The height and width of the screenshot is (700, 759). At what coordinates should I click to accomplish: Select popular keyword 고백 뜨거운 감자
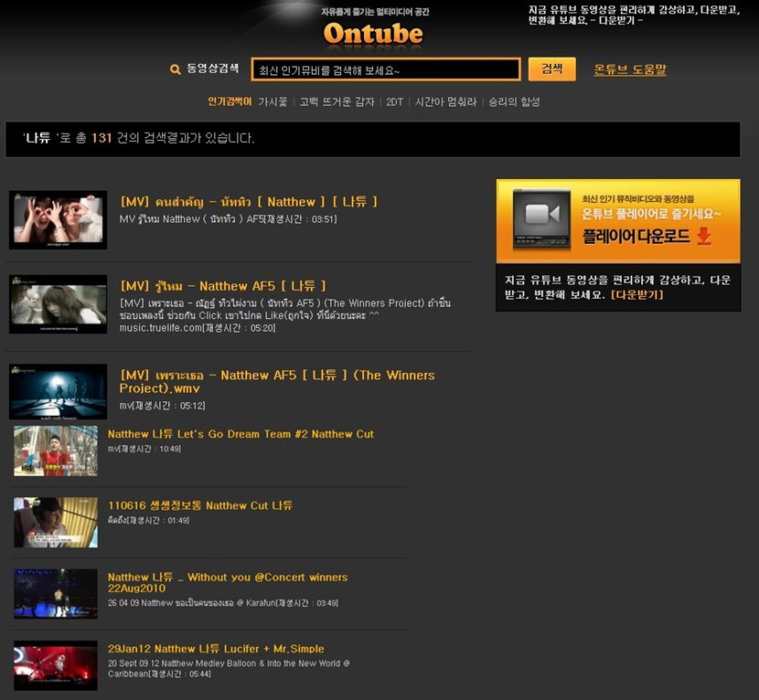click(337, 101)
